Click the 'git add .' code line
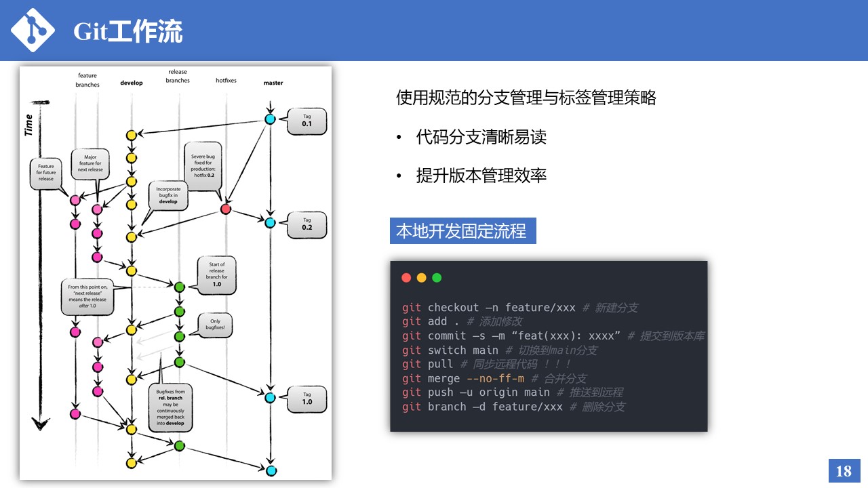The width and height of the screenshot is (868, 488). tap(462, 321)
